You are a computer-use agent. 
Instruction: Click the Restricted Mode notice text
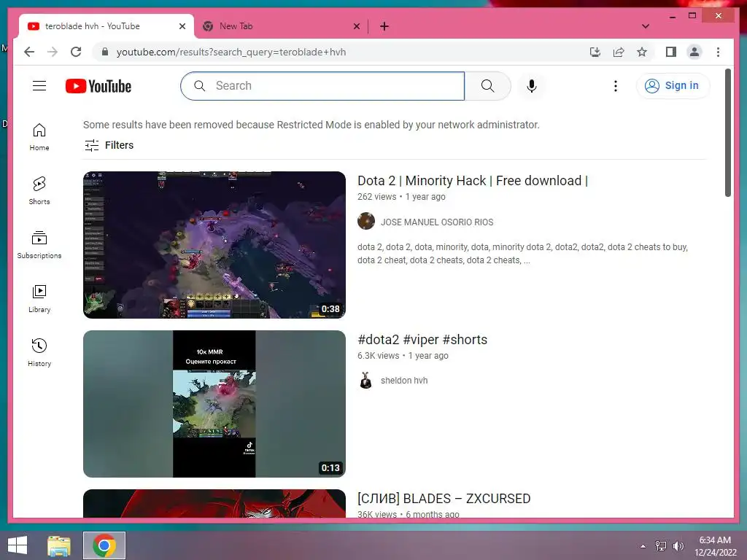311,125
